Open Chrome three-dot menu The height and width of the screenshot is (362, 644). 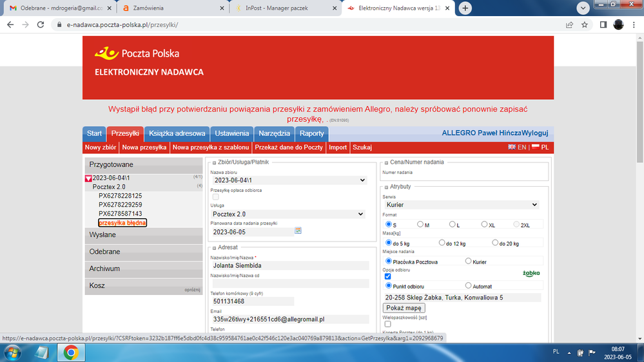pyautogui.click(x=634, y=24)
